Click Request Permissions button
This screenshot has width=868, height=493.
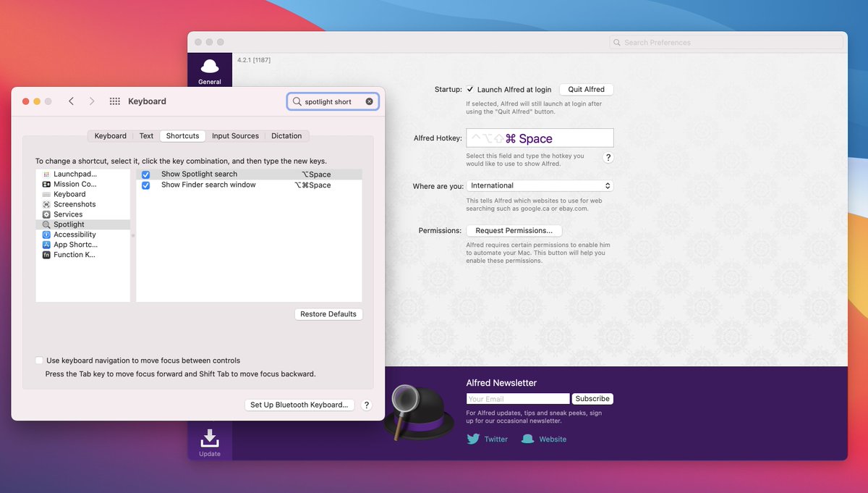(x=514, y=231)
